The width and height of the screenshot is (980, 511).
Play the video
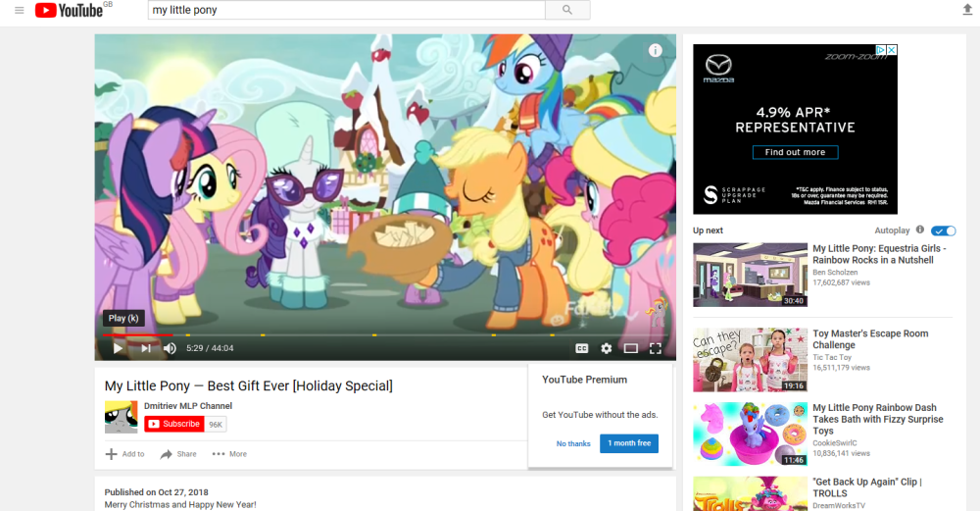[118, 348]
